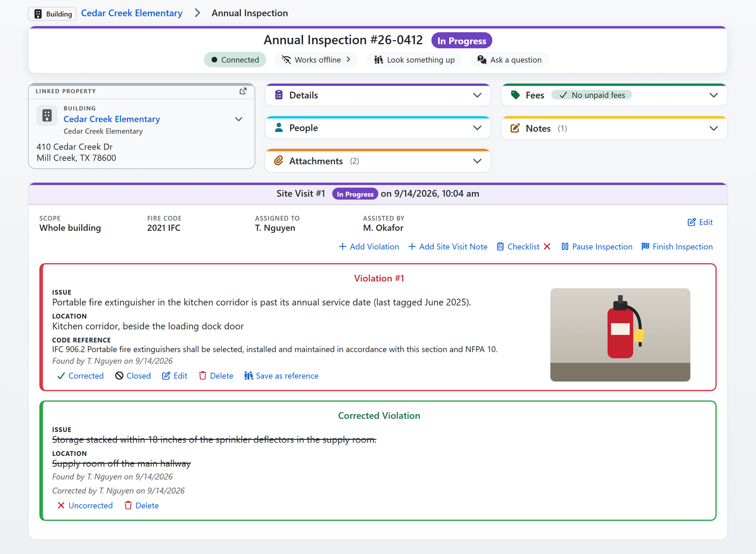Pause the inspection
Image resolution: width=756 pixels, height=554 pixels.
tap(597, 247)
